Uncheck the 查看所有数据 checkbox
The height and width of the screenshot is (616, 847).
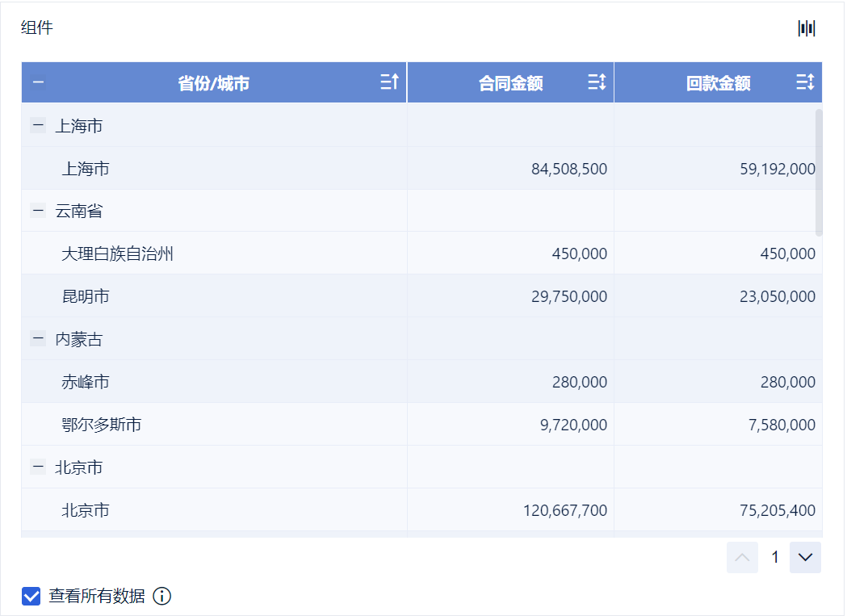pos(31,597)
